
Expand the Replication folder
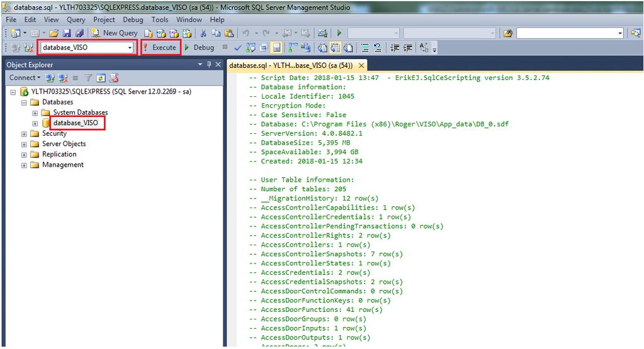24,155
